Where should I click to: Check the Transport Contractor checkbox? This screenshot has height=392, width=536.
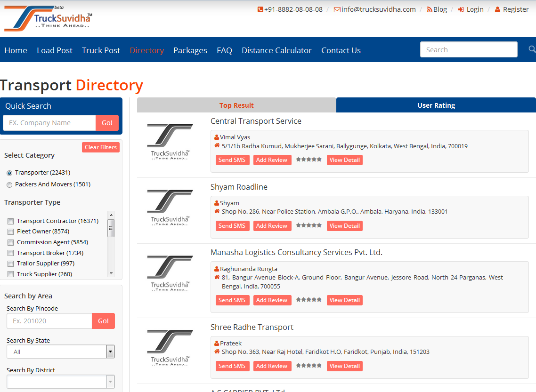click(x=10, y=221)
